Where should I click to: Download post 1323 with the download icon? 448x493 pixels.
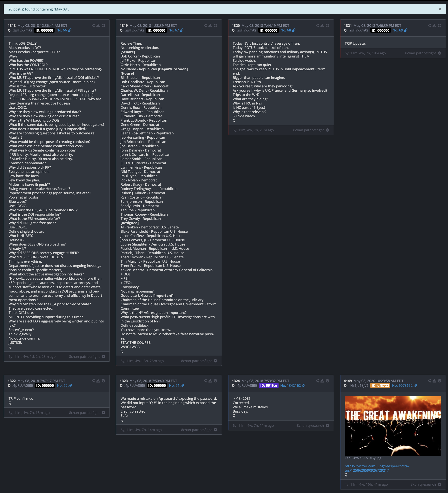(x=210, y=381)
